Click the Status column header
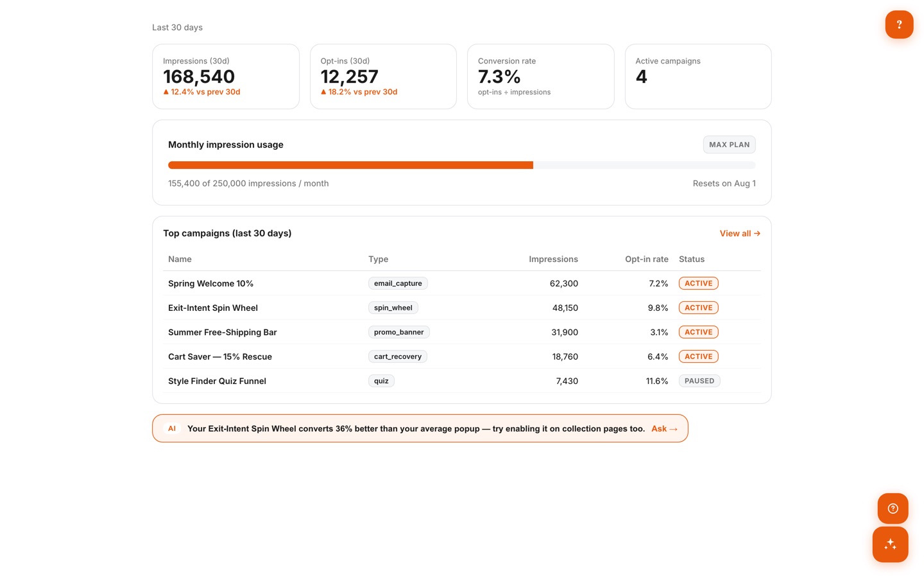924x578 pixels. (692, 259)
